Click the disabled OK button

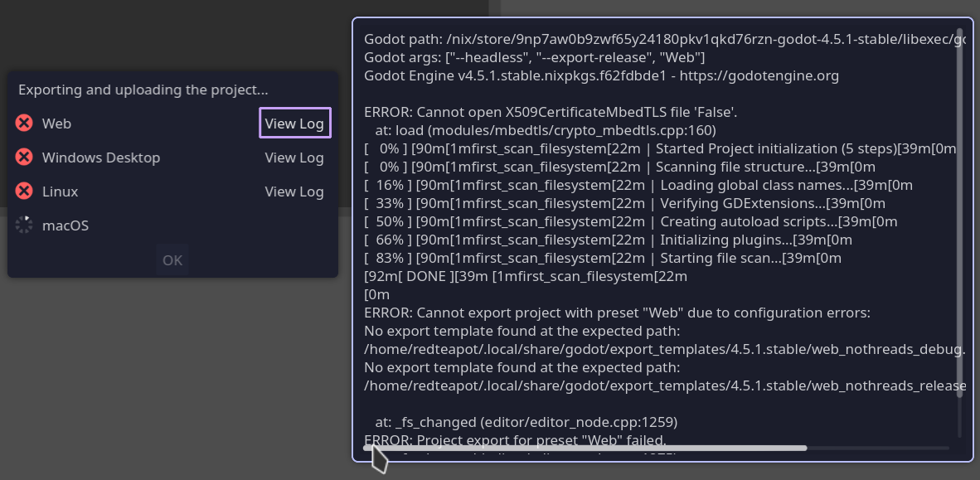click(172, 260)
